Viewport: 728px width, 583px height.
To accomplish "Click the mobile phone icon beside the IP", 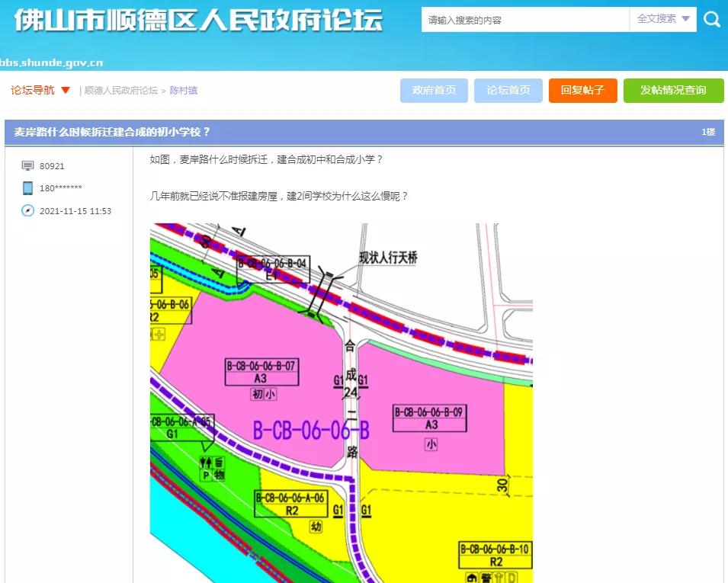I will click(26, 188).
